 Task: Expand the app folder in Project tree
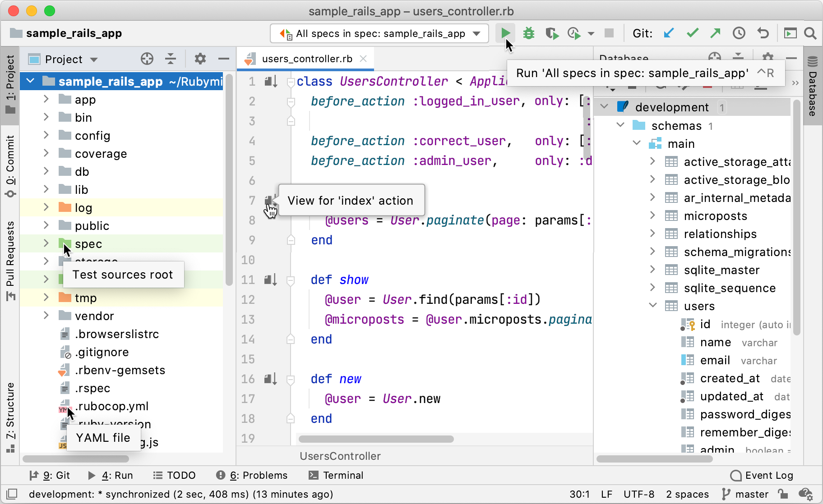point(46,99)
